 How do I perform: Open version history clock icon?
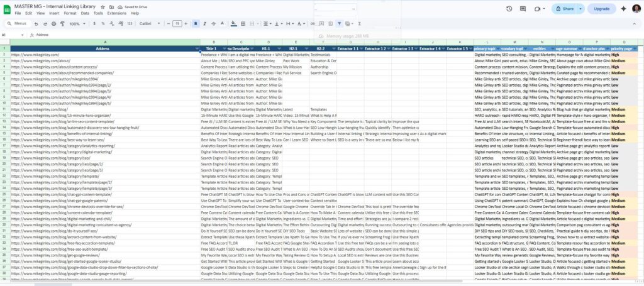coord(509,9)
